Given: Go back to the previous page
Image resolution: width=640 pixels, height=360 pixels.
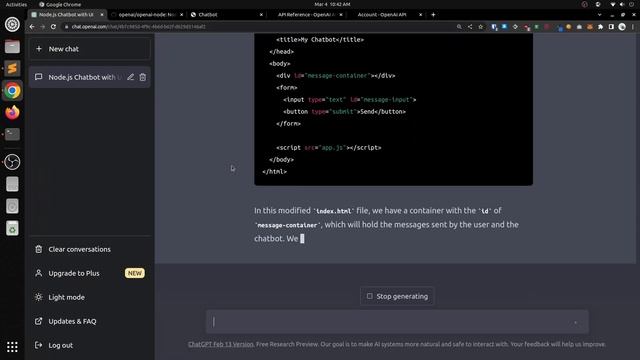Looking at the screenshot, I should coord(32,27).
